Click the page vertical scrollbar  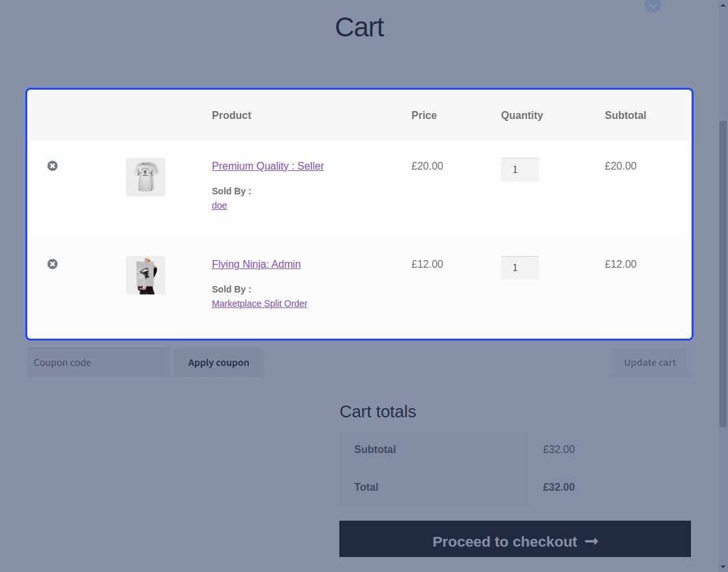pos(723,273)
